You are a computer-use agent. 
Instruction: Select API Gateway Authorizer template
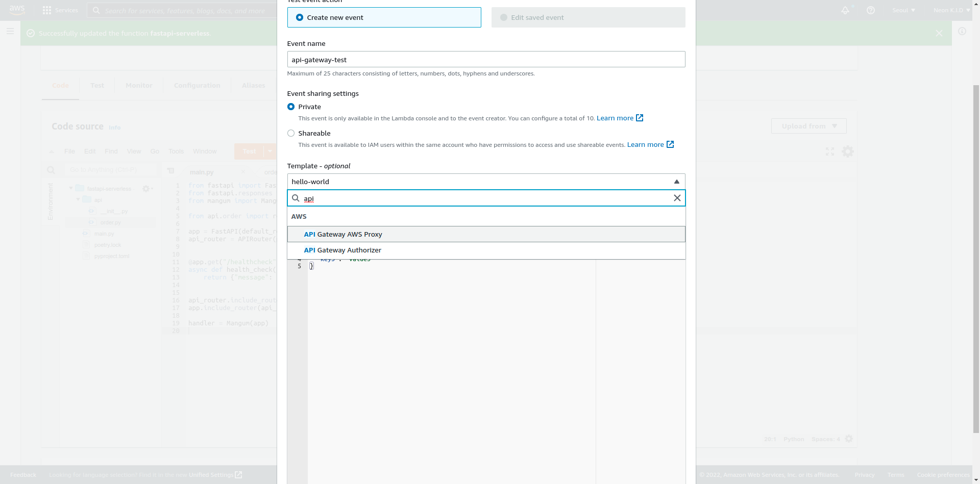(x=486, y=250)
